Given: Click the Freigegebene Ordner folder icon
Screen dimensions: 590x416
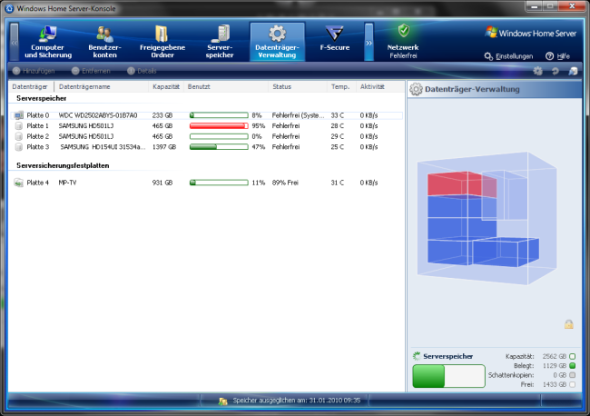Looking at the screenshot, I should tap(162, 34).
